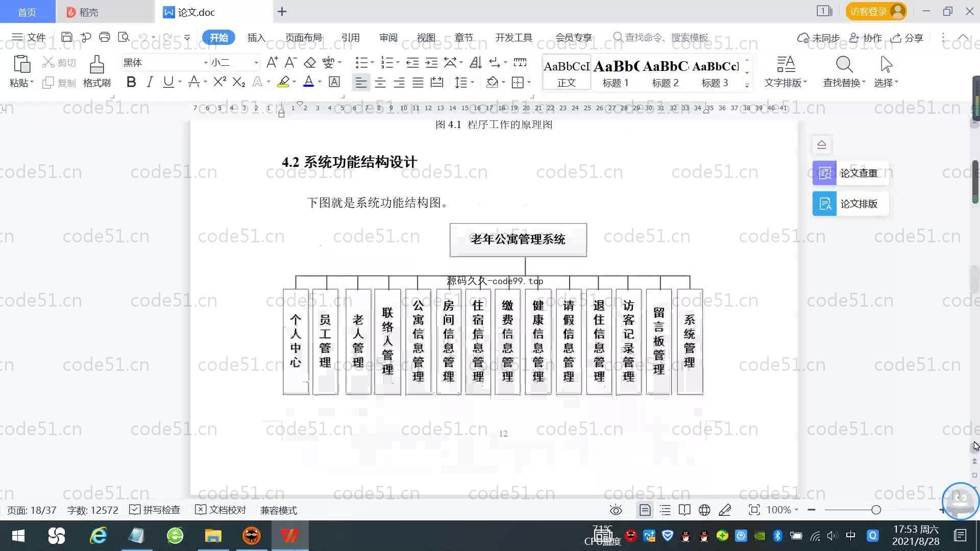Toggle 拼写检查 spell check
This screenshot has height=551, width=980.
click(x=155, y=510)
